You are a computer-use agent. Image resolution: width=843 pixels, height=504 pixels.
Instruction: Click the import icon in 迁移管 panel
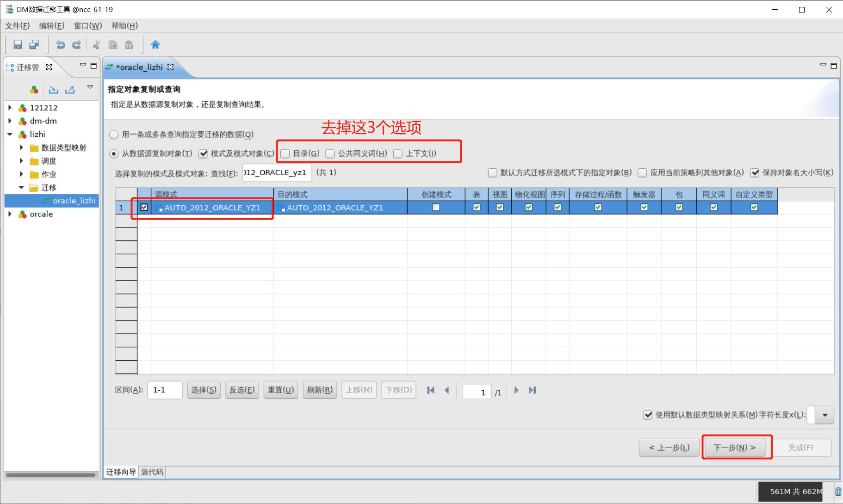pos(54,90)
